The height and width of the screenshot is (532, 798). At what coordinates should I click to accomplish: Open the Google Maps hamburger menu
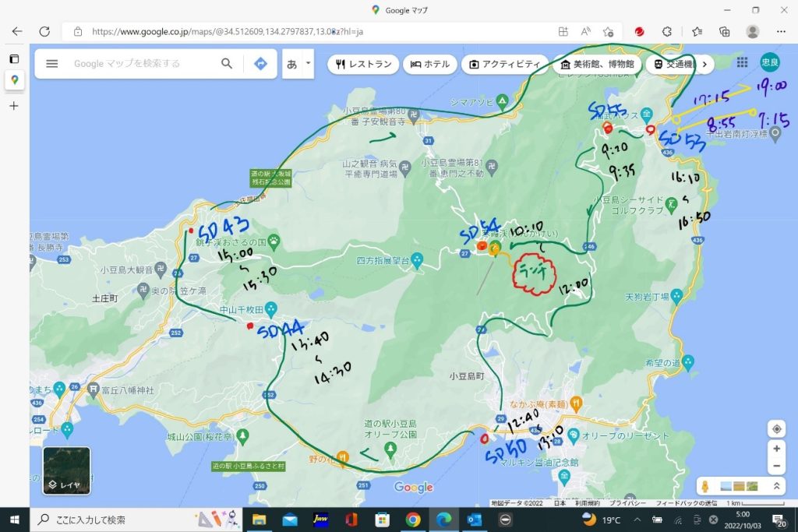52,64
